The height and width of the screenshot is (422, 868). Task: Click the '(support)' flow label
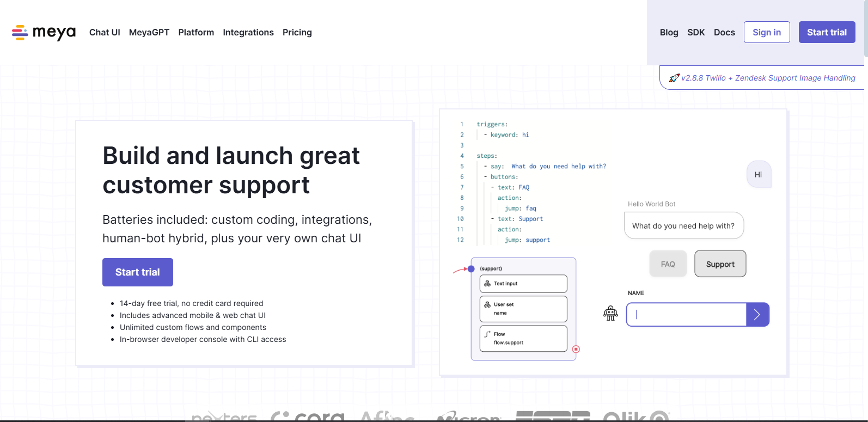(491, 268)
